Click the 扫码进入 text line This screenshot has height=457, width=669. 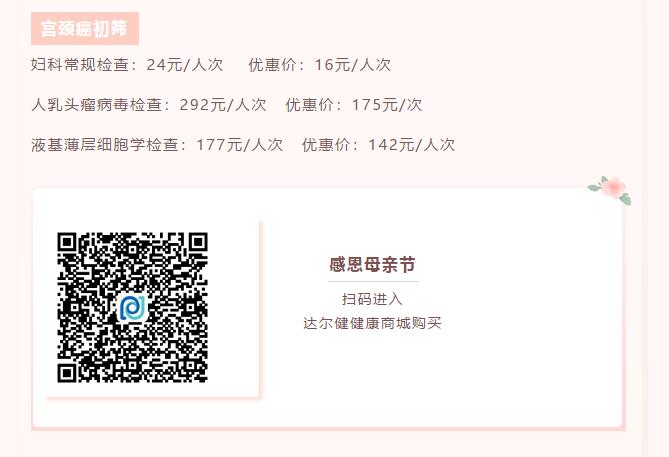coord(372,299)
